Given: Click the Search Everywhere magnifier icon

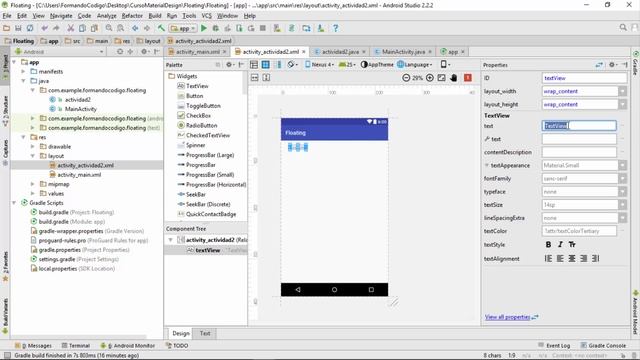Looking at the screenshot, I should click(x=623, y=27).
